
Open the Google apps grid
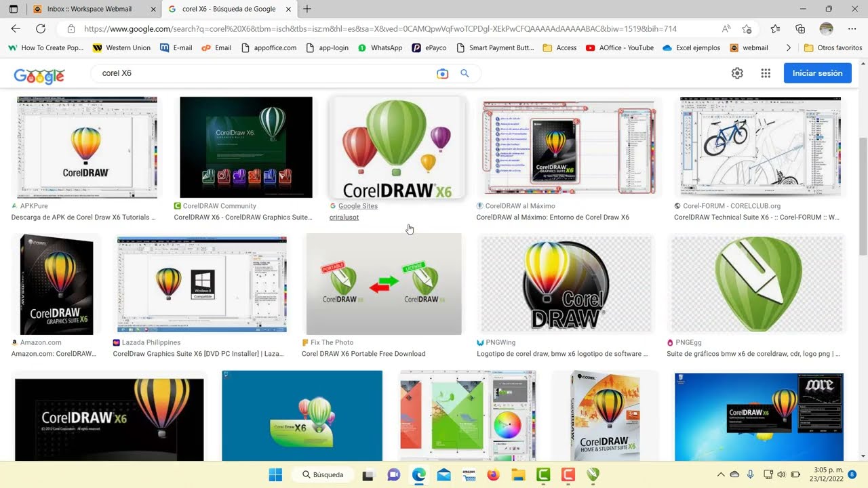coord(766,73)
